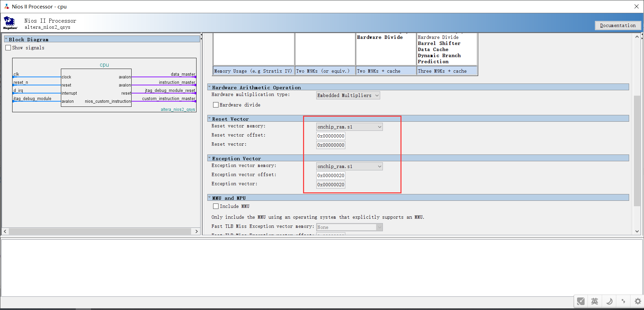Image resolution: width=644 pixels, height=310 pixels.
Task: Click 'nios_custom_instruction' port text
Action: tap(108, 101)
